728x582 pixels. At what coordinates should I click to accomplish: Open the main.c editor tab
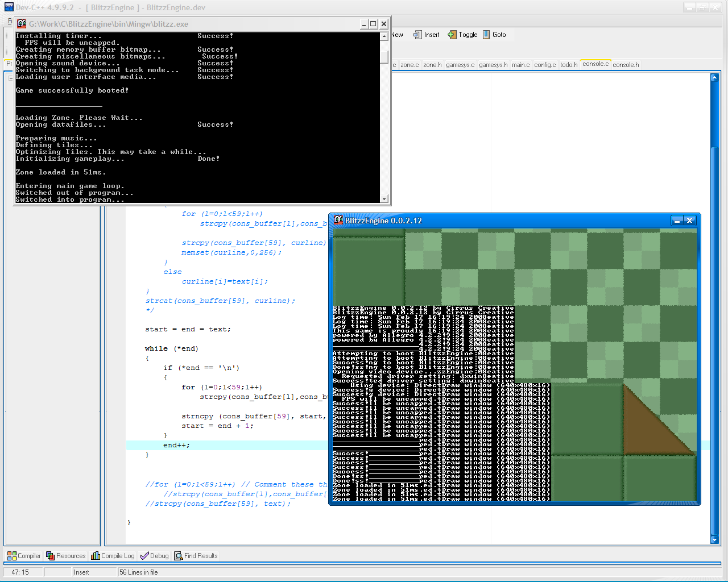(520, 65)
